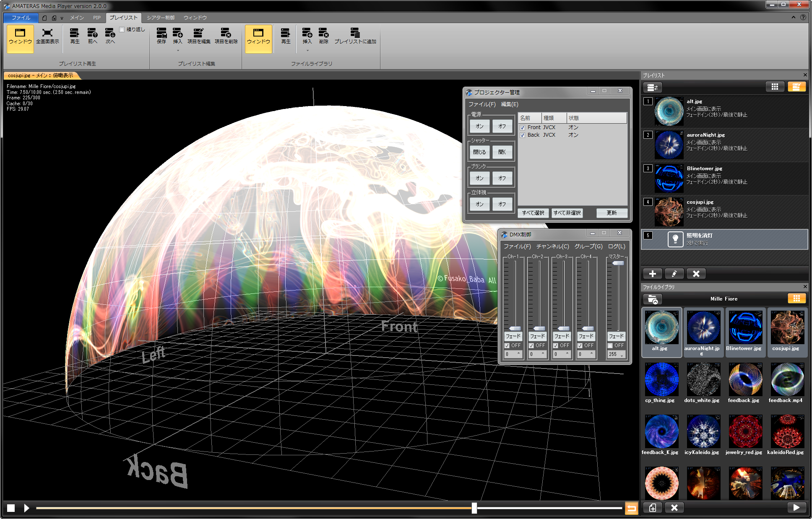Viewport: 812px width, 519px height.
Task: Switch playlist panel to detail list view
Action: tap(796, 87)
